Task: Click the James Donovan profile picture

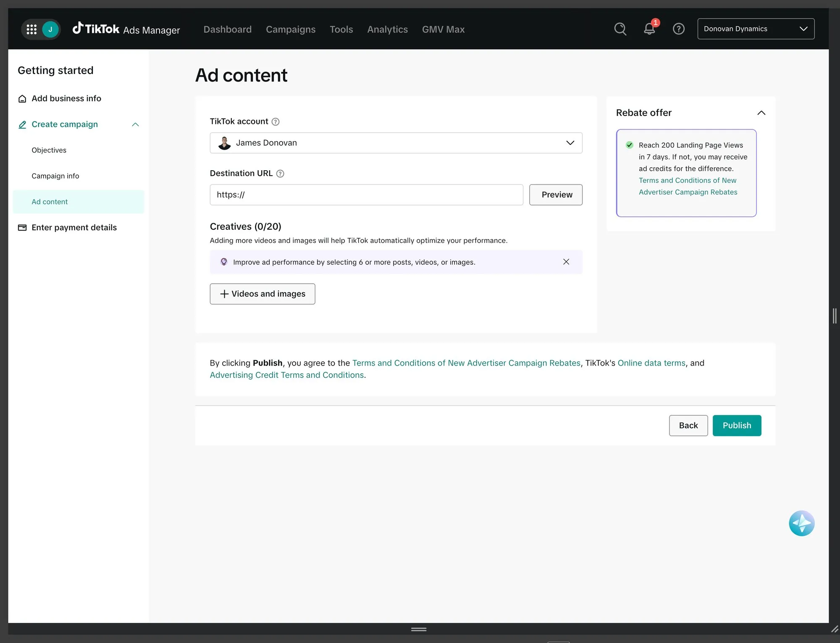Action: coord(225,143)
